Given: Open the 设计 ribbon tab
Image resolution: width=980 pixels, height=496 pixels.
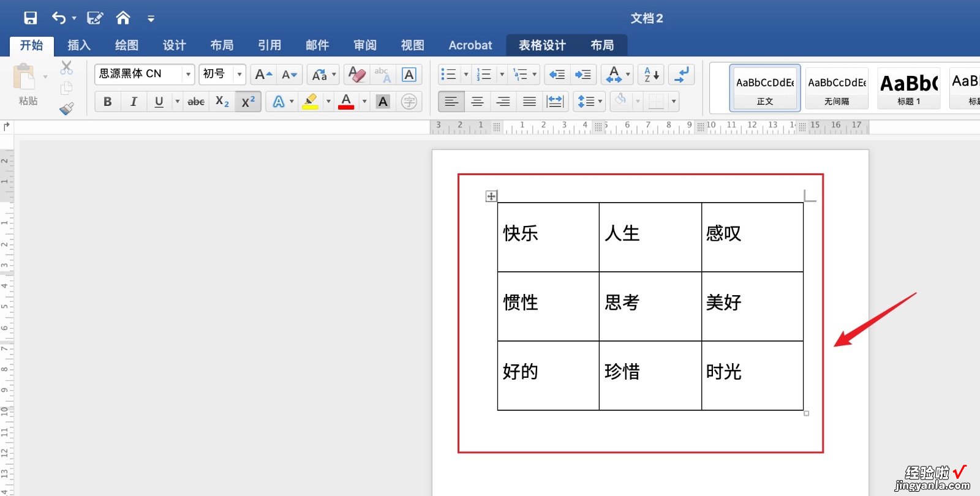Looking at the screenshot, I should [175, 45].
